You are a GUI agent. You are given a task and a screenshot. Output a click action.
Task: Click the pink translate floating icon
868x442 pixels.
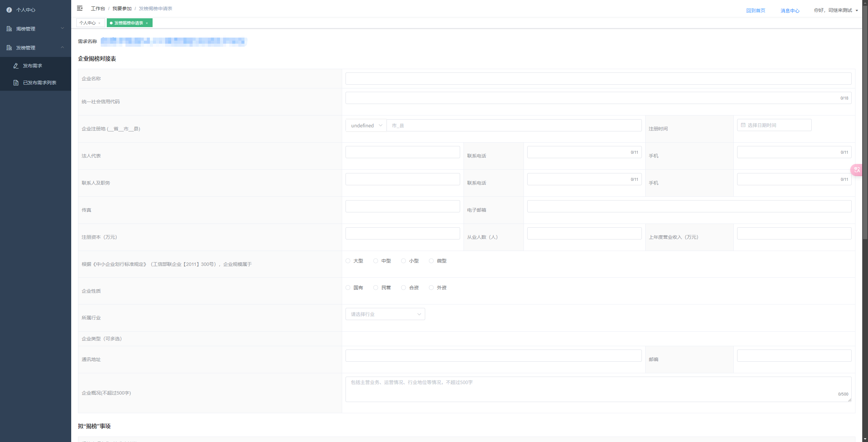(x=857, y=170)
